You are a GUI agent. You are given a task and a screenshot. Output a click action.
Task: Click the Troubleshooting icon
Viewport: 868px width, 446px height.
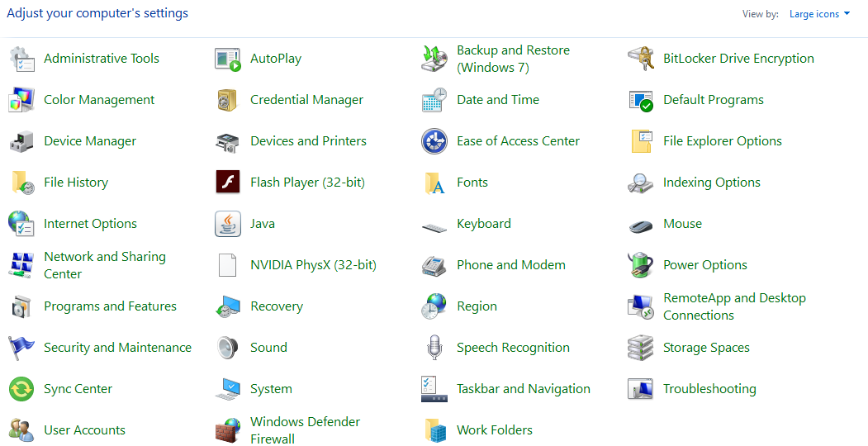coord(641,389)
